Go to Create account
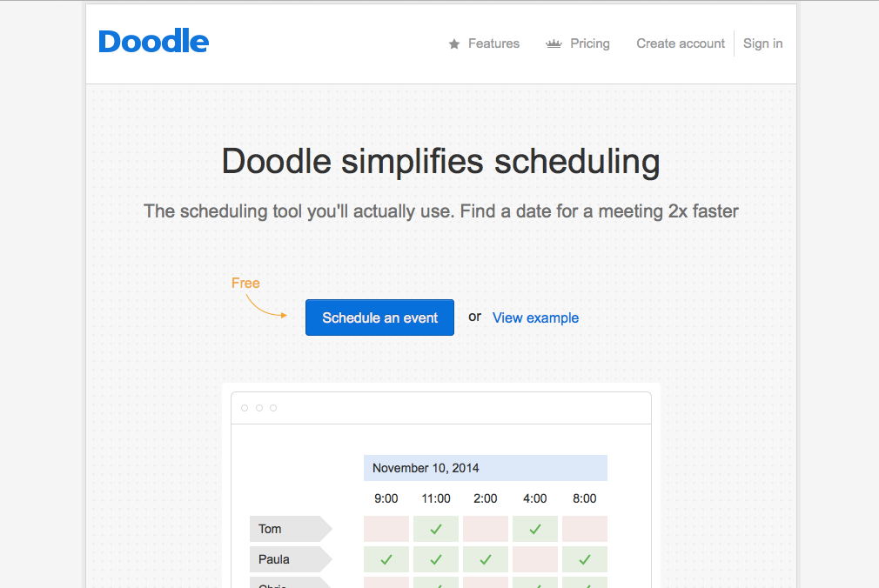 681,43
